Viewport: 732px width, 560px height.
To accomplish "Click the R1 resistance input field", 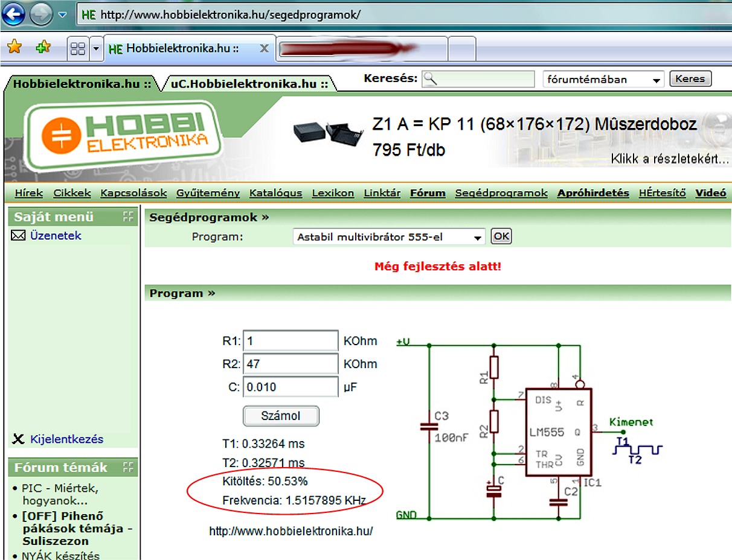I will (x=291, y=341).
